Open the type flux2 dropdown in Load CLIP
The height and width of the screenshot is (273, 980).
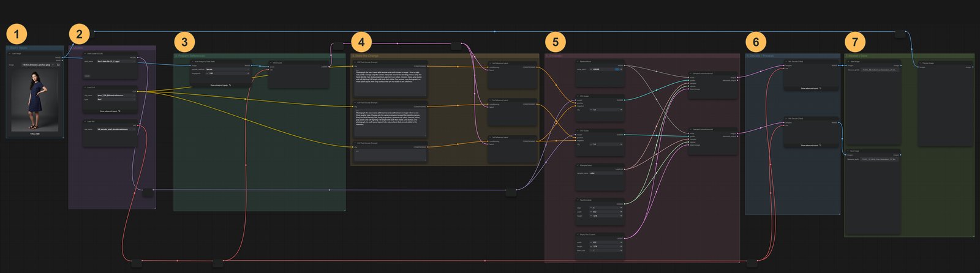click(x=116, y=99)
